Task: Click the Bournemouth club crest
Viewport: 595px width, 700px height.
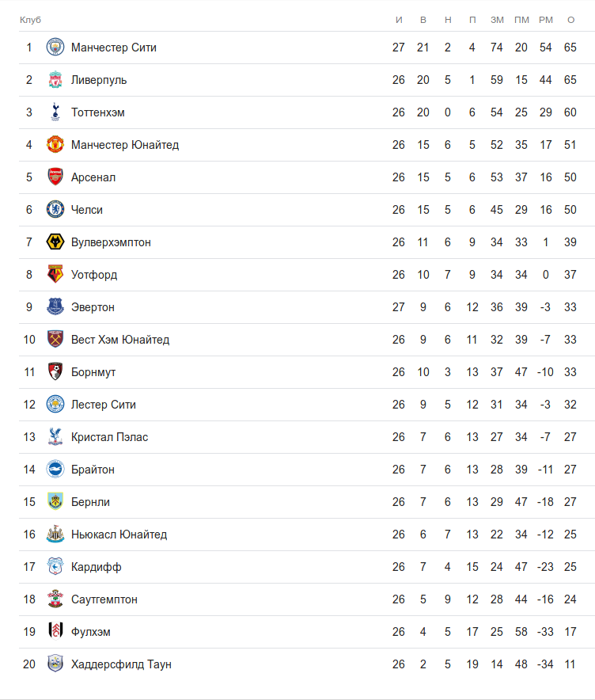Action: coord(55,372)
